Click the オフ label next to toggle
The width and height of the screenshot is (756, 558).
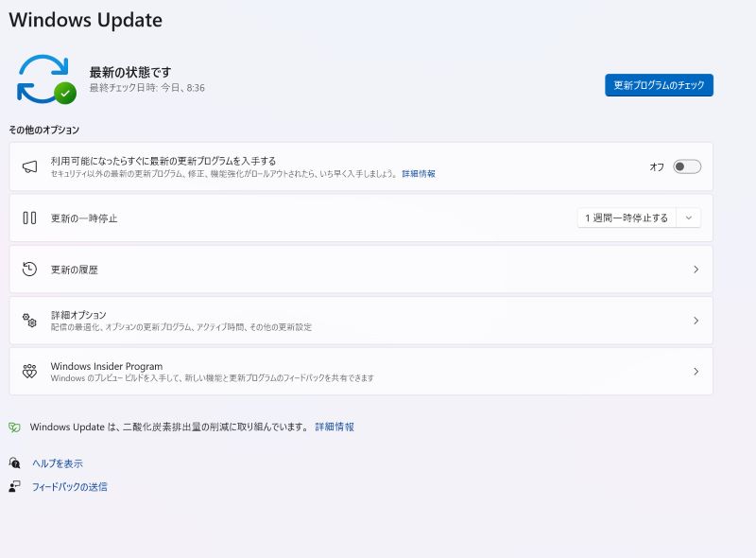[x=657, y=167]
